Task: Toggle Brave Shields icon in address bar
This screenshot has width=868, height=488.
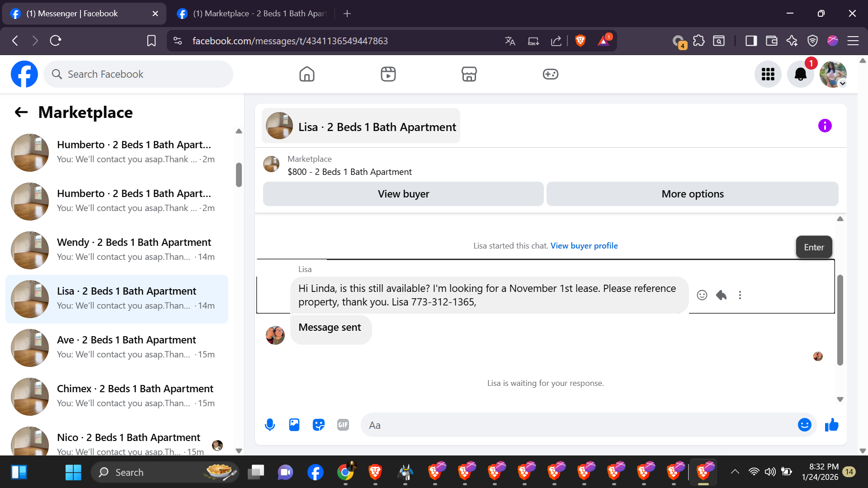Action: [580, 41]
